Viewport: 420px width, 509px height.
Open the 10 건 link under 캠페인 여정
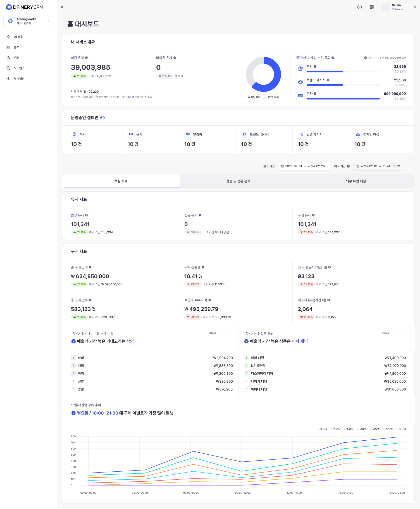tap(360, 144)
